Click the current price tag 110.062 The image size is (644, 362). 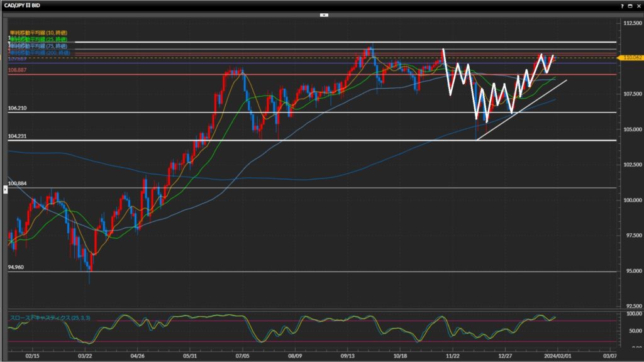point(630,58)
